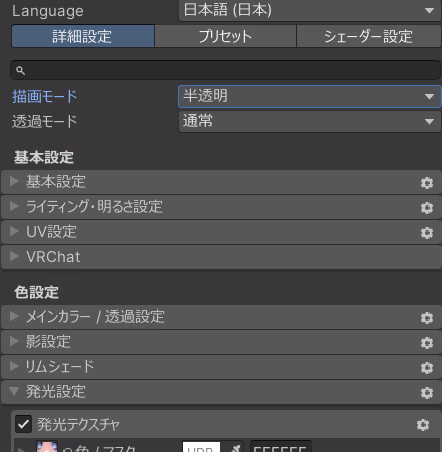Image resolution: width=442 pixels, height=452 pixels.
Task: Click the HDR color swatch
Action: (x=201, y=447)
